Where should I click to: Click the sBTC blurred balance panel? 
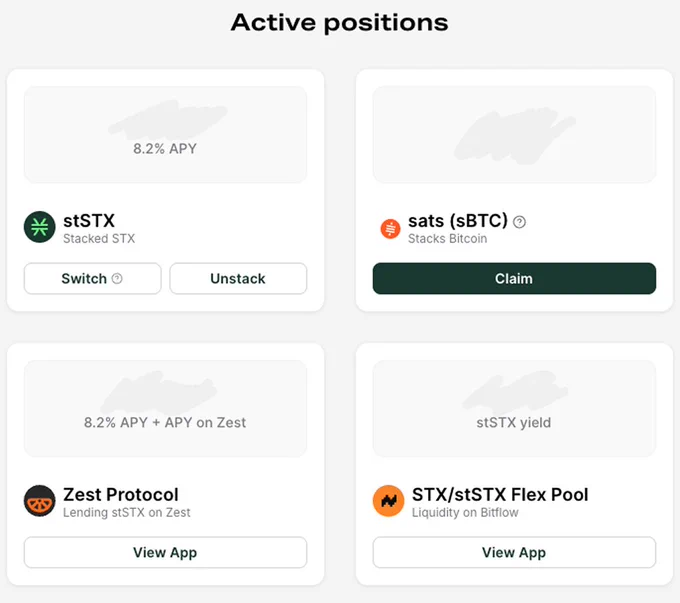[x=514, y=134]
